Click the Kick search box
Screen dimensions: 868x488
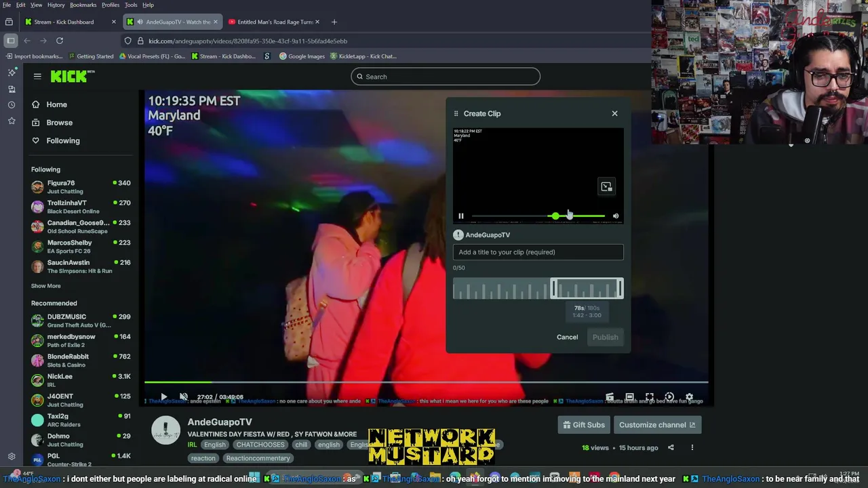[446, 77]
